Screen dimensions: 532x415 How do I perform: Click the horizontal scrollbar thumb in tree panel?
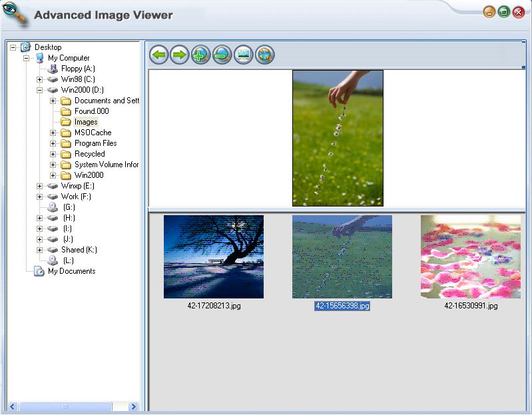[65, 406]
